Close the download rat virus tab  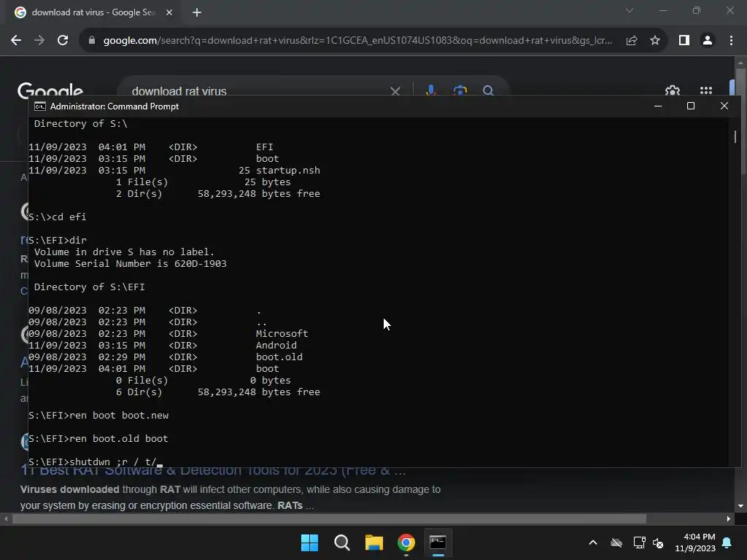click(x=169, y=12)
